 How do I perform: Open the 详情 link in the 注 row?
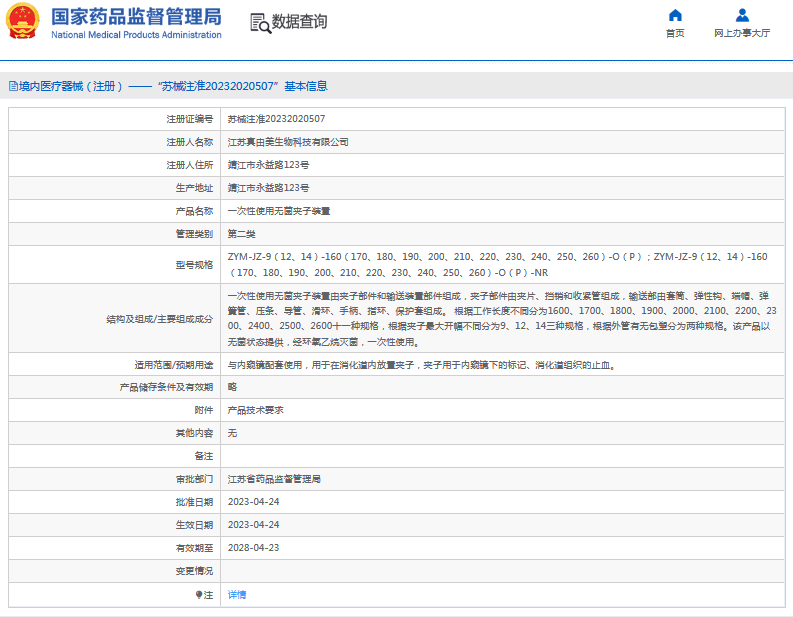(237, 595)
